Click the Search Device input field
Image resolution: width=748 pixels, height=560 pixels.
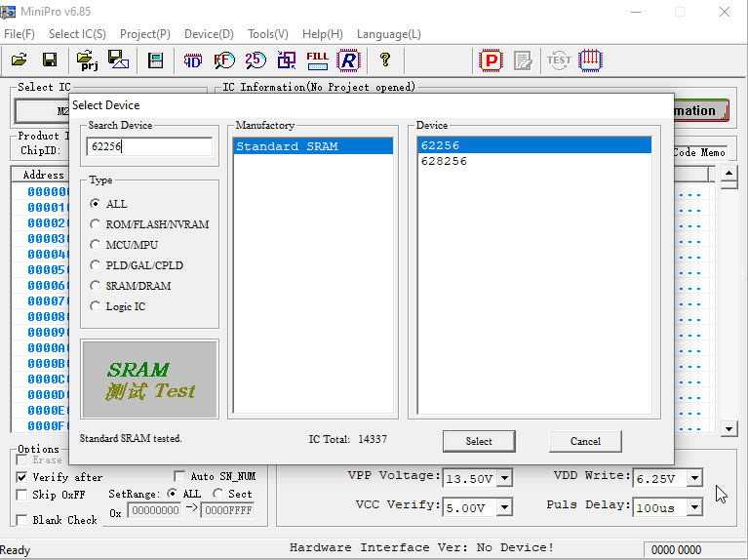click(x=149, y=146)
